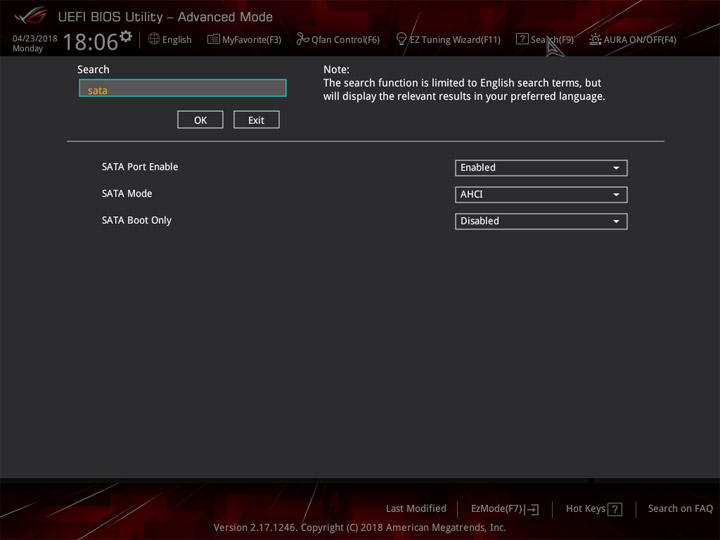Click the Search heading above the field

[93, 69]
